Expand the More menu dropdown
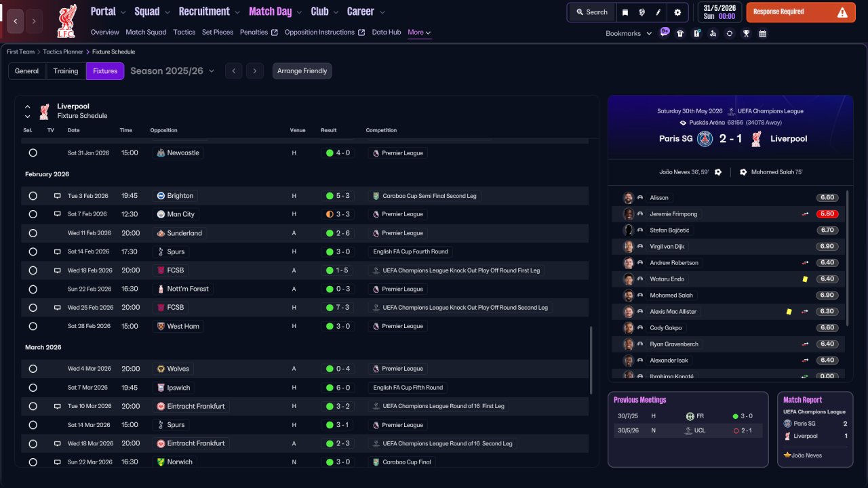Viewport: 868px width, 488px height. coord(419,32)
